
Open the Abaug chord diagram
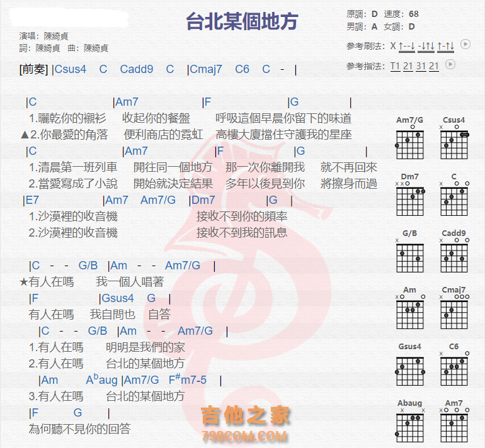point(409,421)
